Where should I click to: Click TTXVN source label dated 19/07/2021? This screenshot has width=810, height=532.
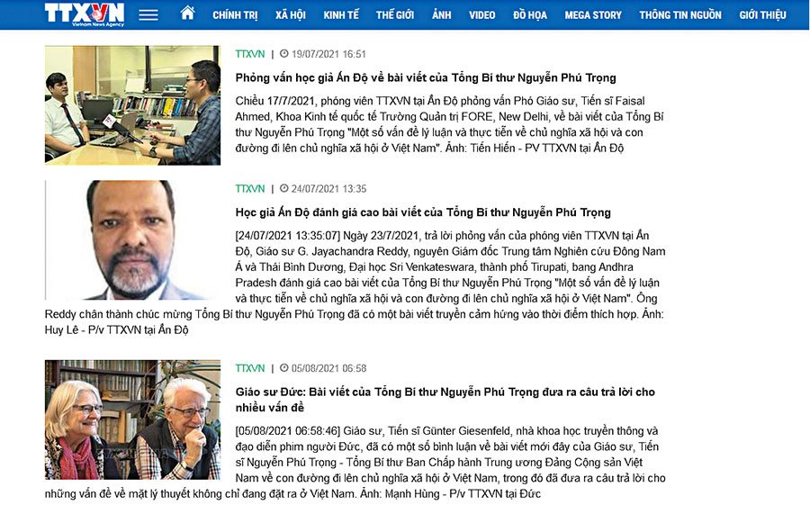250,54
